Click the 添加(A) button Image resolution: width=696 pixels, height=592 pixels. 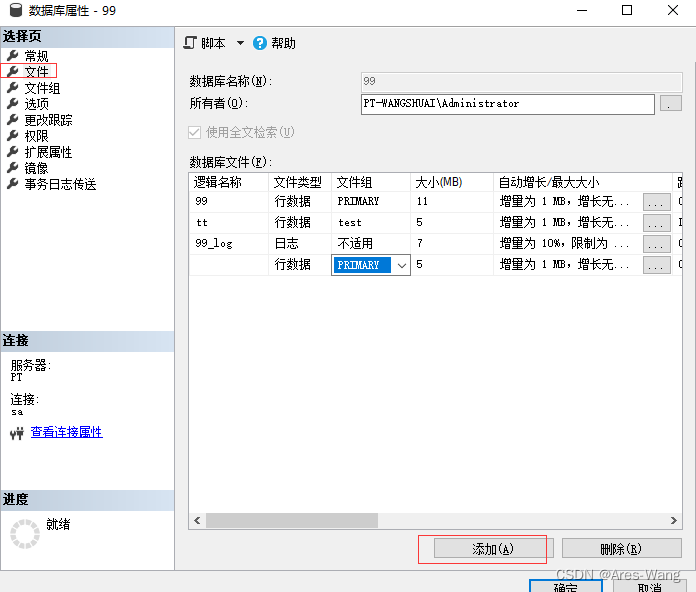tap(493, 549)
